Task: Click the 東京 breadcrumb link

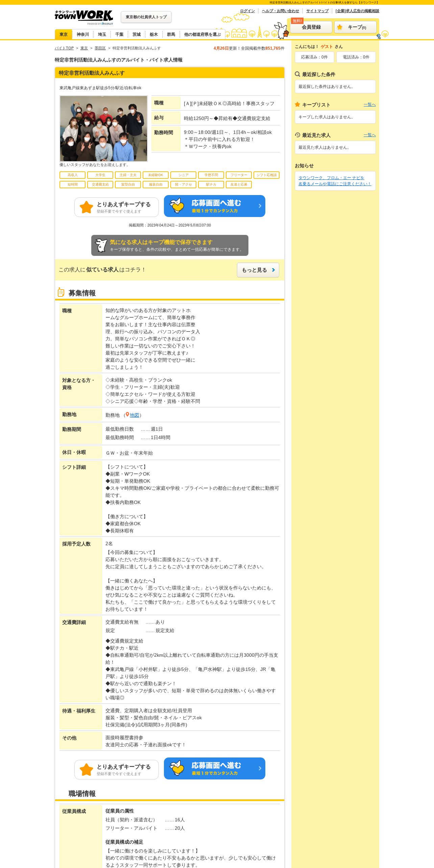Action: pos(84,48)
